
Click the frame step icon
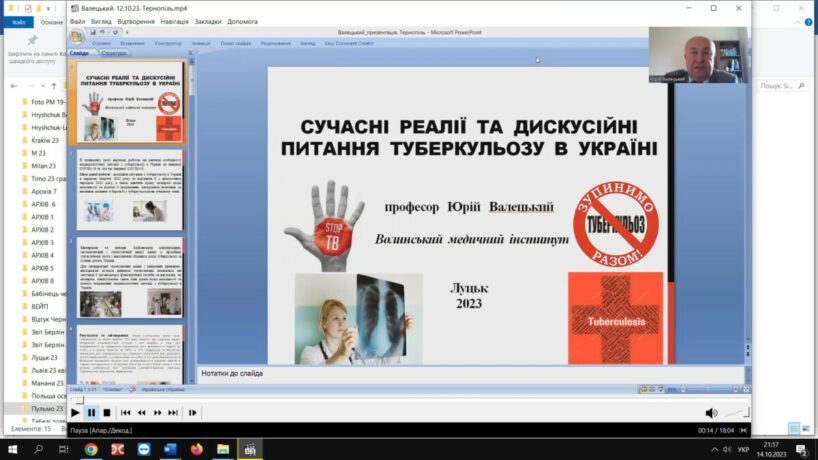pos(193,412)
